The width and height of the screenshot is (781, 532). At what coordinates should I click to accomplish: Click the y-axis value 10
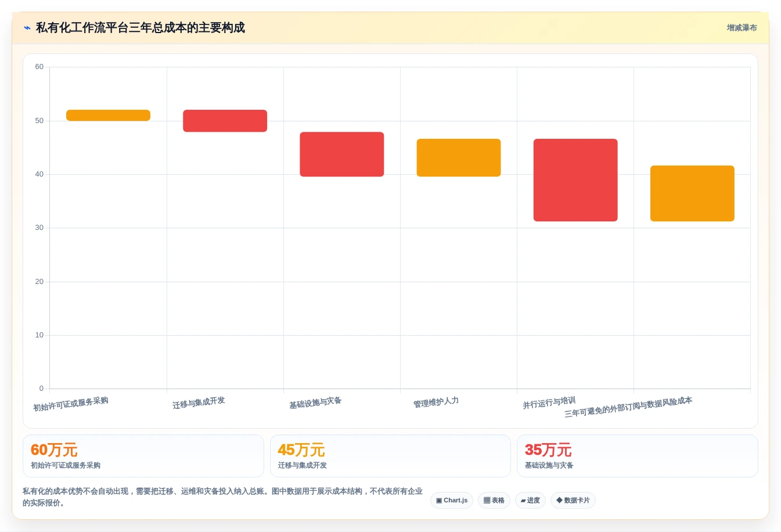(x=39, y=335)
